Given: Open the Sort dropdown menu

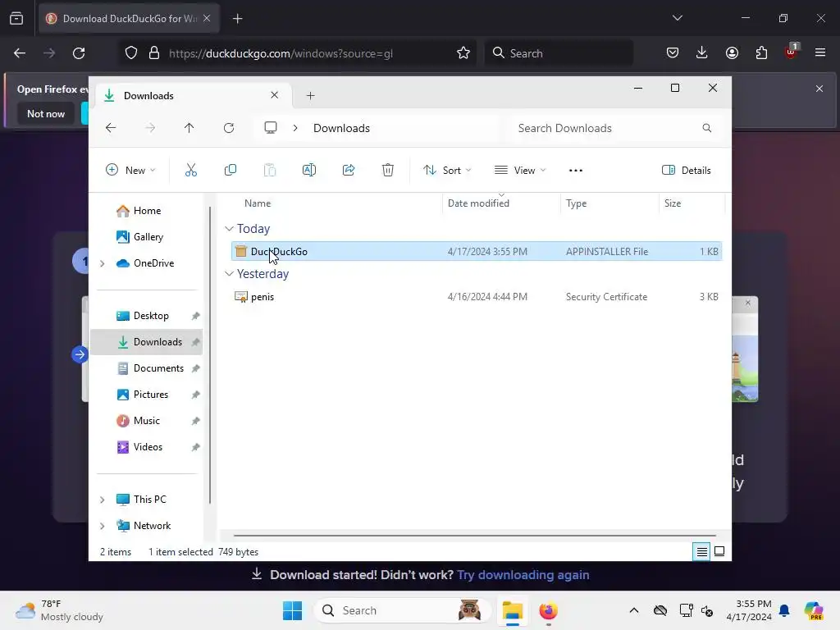Looking at the screenshot, I should (447, 171).
